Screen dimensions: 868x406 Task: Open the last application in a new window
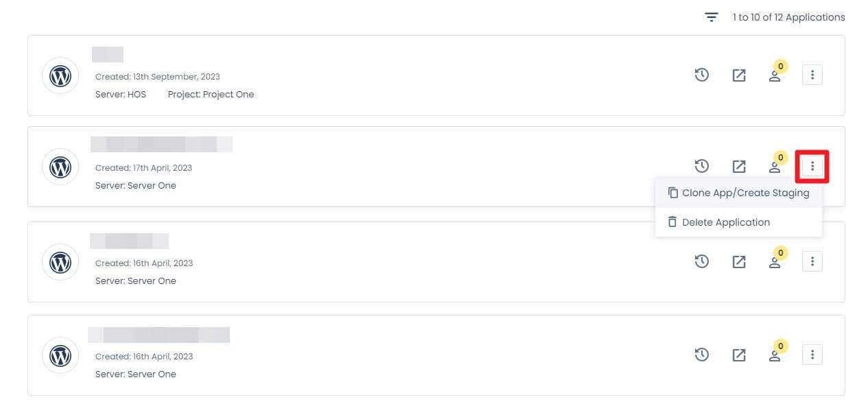pyautogui.click(x=739, y=355)
